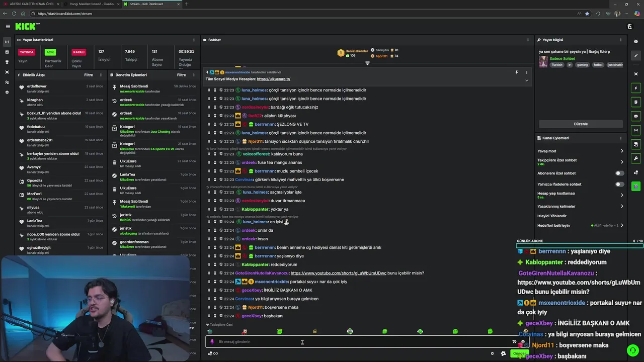Screen dimensions: 644x362
Task: Click the pin icon on pinned message
Action: [x=516, y=72]
